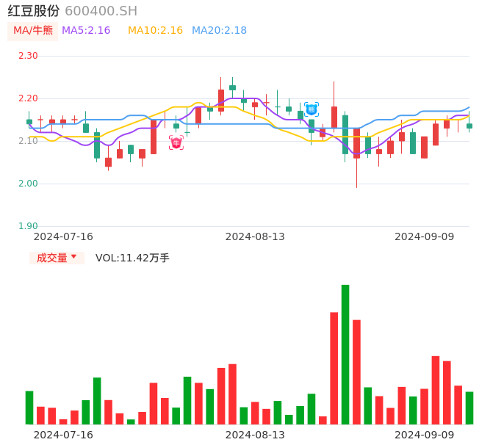Click the VOL:11.42万手 volume readout
The image size is (504, 445).
click(x=132, y=258)
